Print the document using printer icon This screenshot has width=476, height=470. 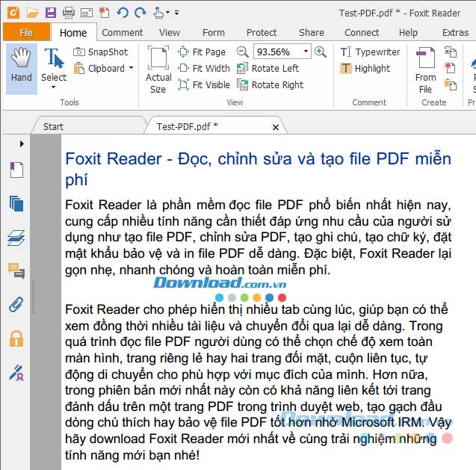tap(69, 13)
